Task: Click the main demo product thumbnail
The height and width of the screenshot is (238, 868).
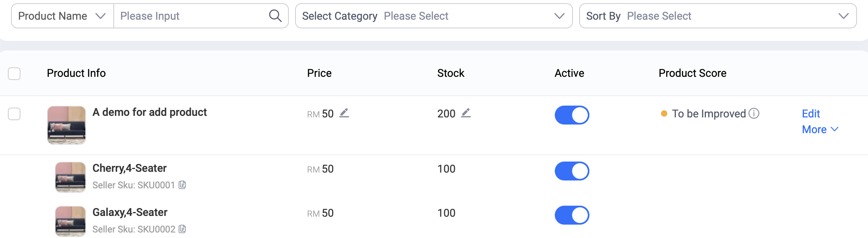Action: pos(66,125)
